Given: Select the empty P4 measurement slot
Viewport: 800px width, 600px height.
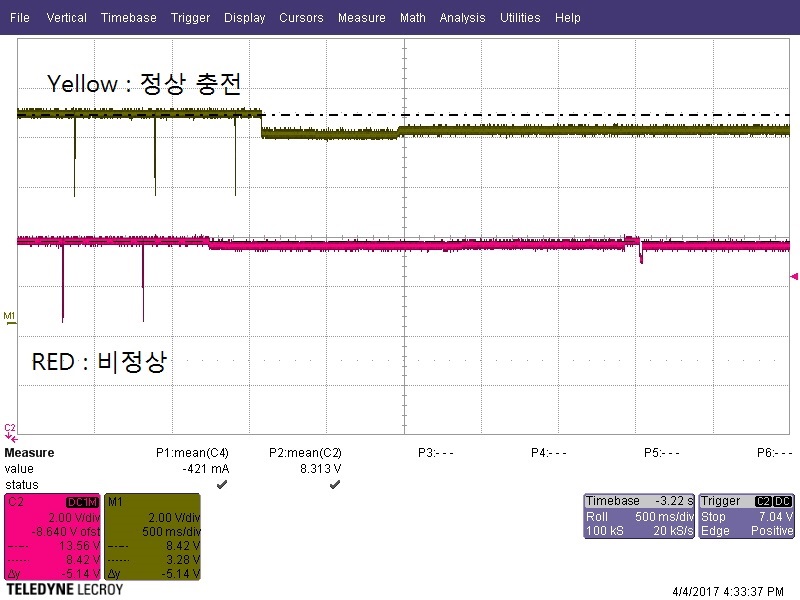Looking at the screenshot, I should point(548,453).
